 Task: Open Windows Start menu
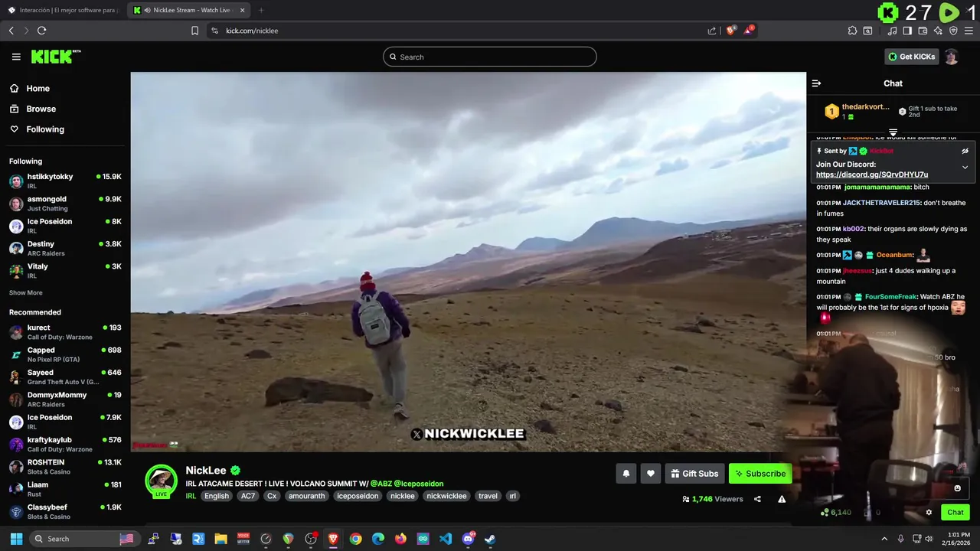click(16, 539)
